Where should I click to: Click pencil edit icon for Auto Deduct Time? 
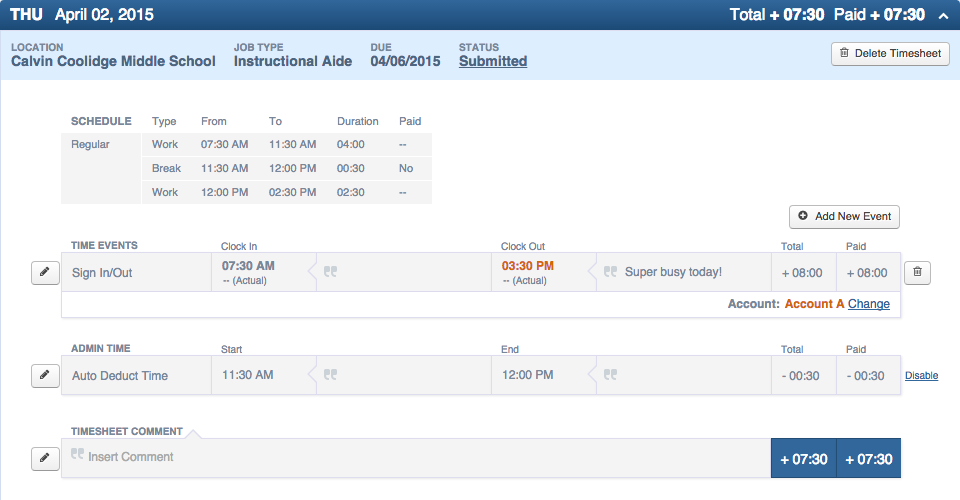(46, 375)
